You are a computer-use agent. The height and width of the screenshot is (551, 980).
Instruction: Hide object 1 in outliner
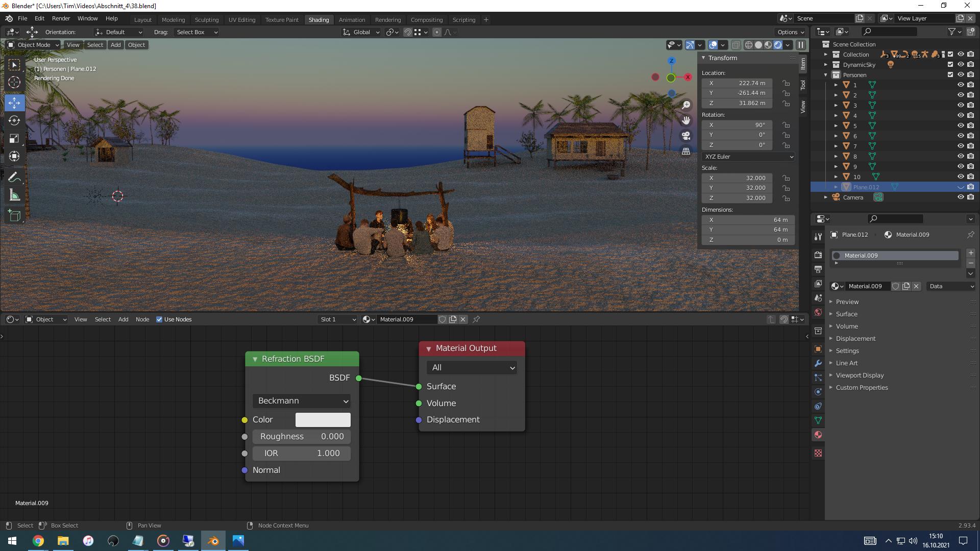click(960, 85)
